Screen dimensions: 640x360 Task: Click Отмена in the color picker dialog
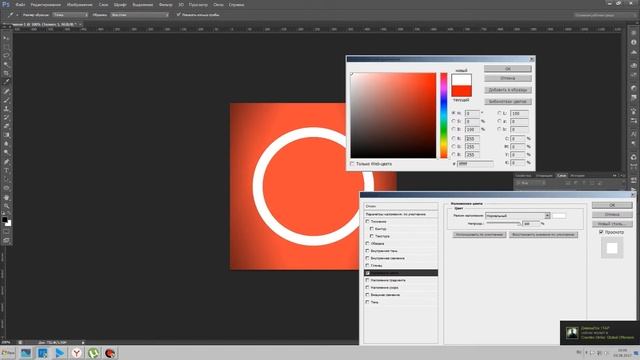tap(508, 78)
